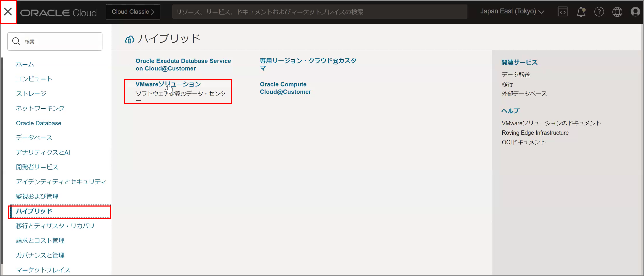Select ネットワーキング in the navigation menu
The height and width of the screenshot is (276, 644).
pyautogui.click(x=40, y=108)
